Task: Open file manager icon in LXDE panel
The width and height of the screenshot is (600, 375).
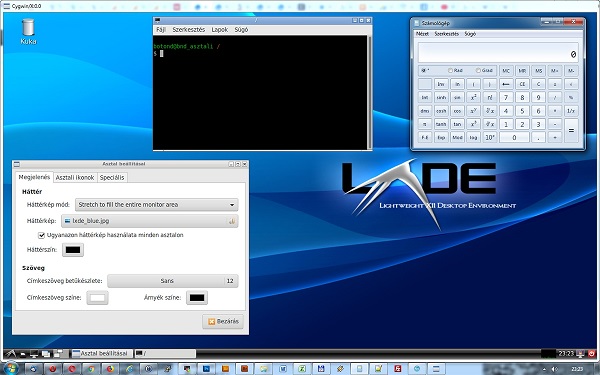Action: tap(23, 354)
